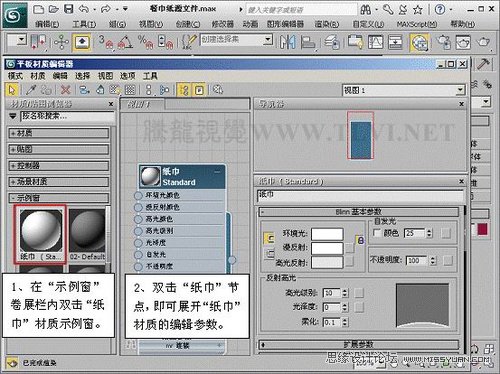Click the New file icon in title bar

39,9
